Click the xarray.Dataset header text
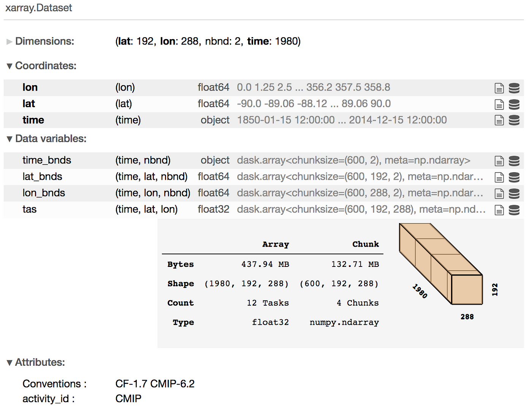Viewport: 532px width, 406px height. (38, 8)
